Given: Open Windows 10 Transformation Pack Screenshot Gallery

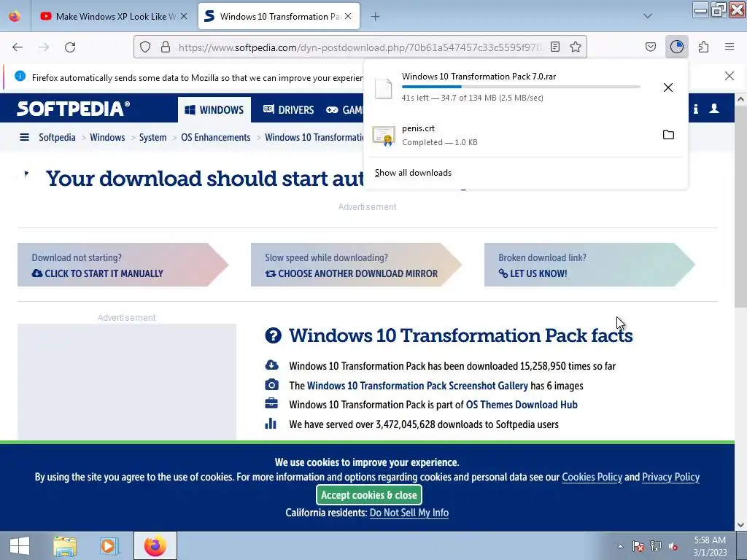Looking at the screenshot, I should (417, 386).
